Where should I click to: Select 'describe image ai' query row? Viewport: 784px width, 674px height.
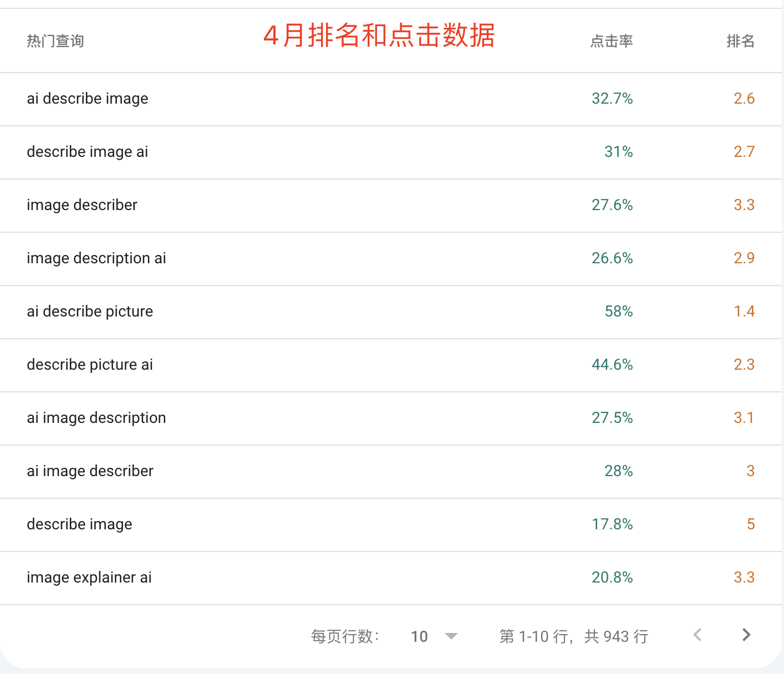pos(391,152)
